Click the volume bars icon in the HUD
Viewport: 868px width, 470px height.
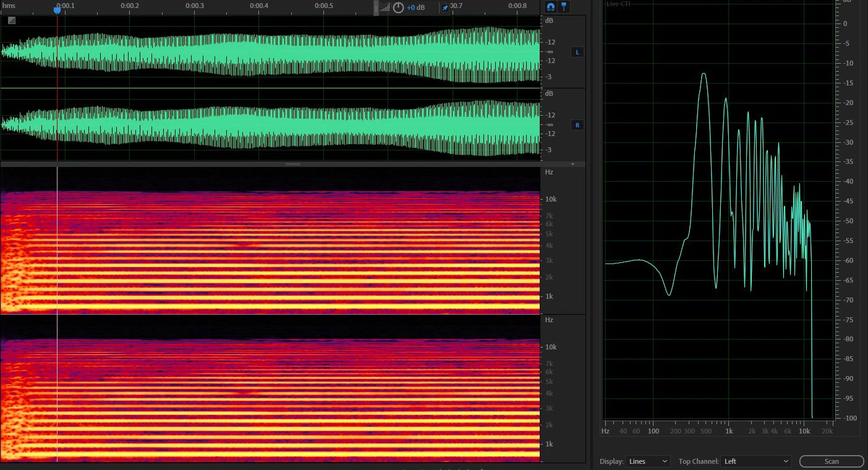tap(385, 7)
